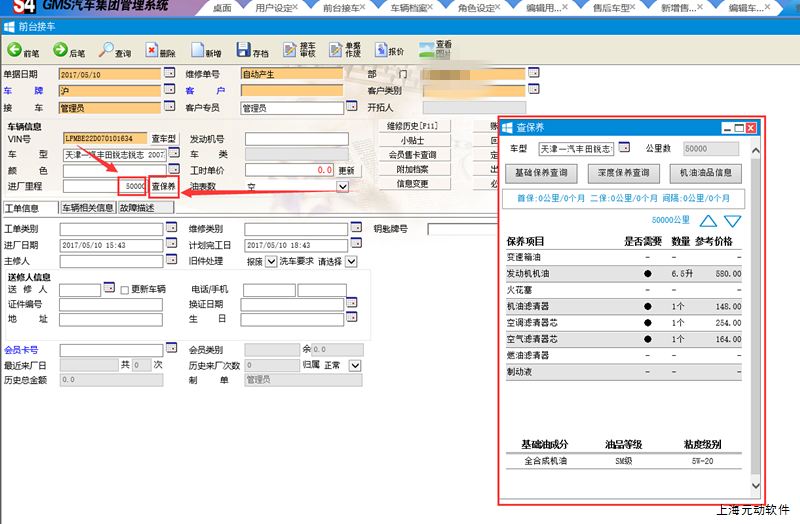Click the 查保养 button
Viewport: 800px width, 524px height.
[x=164, y=186]
